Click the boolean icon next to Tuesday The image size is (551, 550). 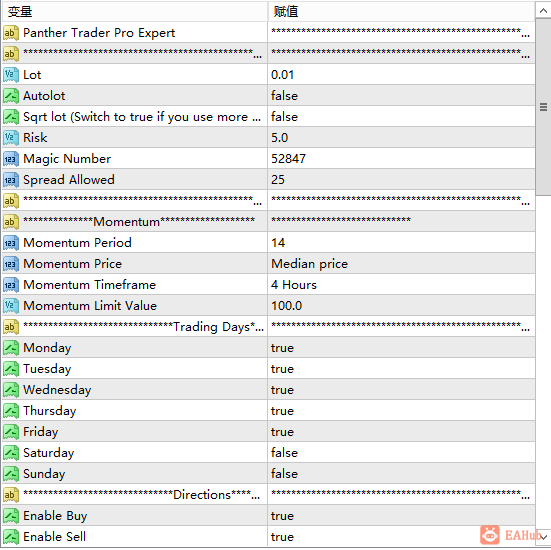tap(11, 369)
